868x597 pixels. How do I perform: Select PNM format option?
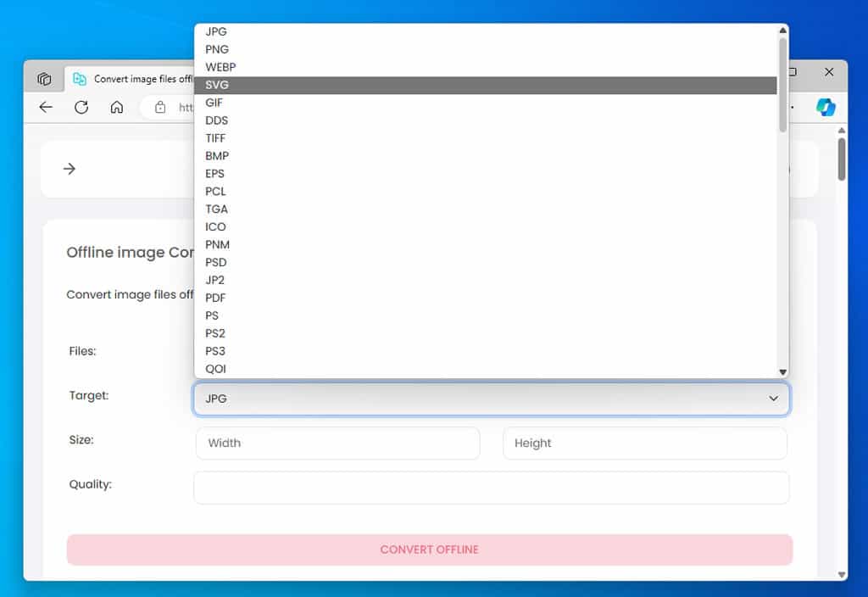(x=486, y=244)
